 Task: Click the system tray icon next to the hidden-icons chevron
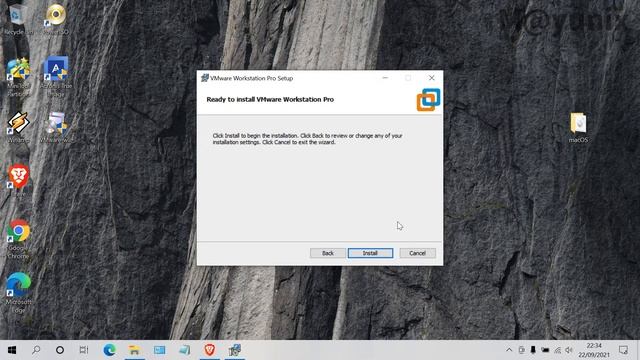tap(522, 350)
